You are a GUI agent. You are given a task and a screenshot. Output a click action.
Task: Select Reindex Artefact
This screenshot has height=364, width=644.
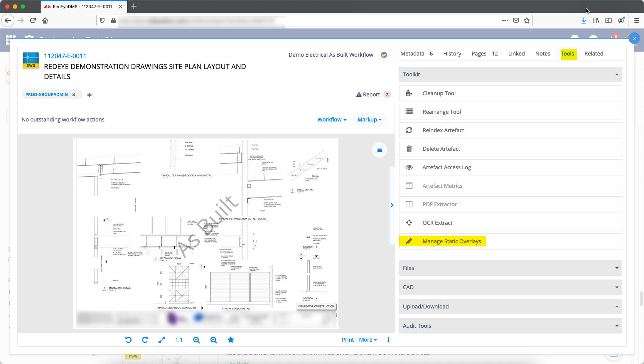(x=511, y=130)
